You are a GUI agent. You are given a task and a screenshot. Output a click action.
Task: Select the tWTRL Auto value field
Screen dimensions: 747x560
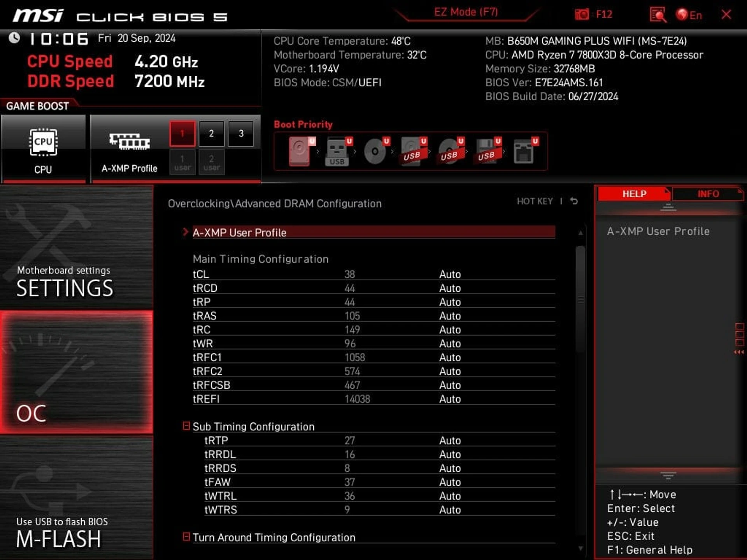450,496
